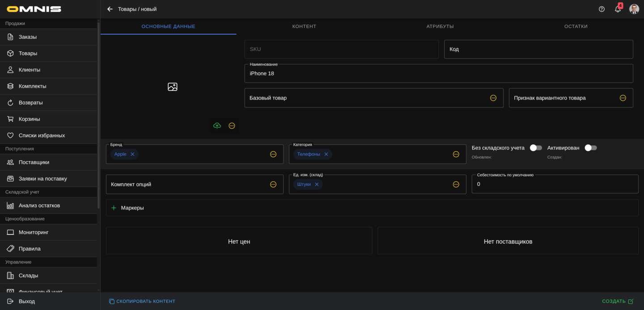Open notifications bell with 4 badge

tap(618, 9)
